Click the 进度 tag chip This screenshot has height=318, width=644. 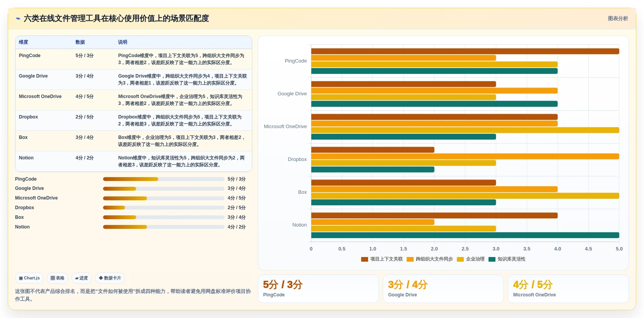81,278
